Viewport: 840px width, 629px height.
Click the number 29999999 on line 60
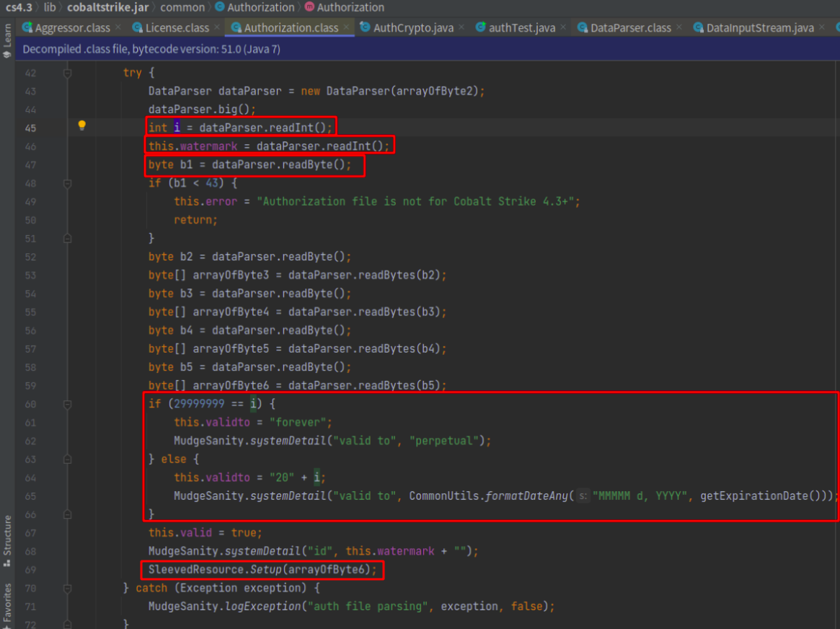(199, 403)
